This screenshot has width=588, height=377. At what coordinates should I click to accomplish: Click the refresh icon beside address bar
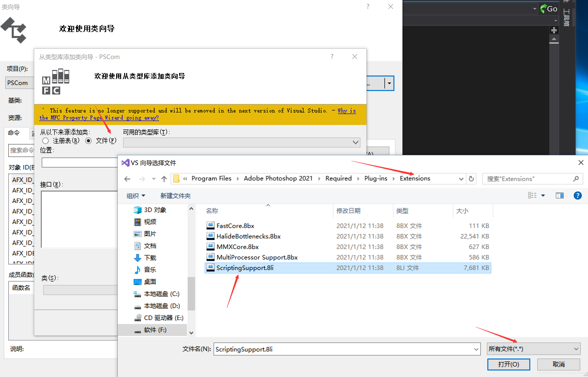click(471, 179)
